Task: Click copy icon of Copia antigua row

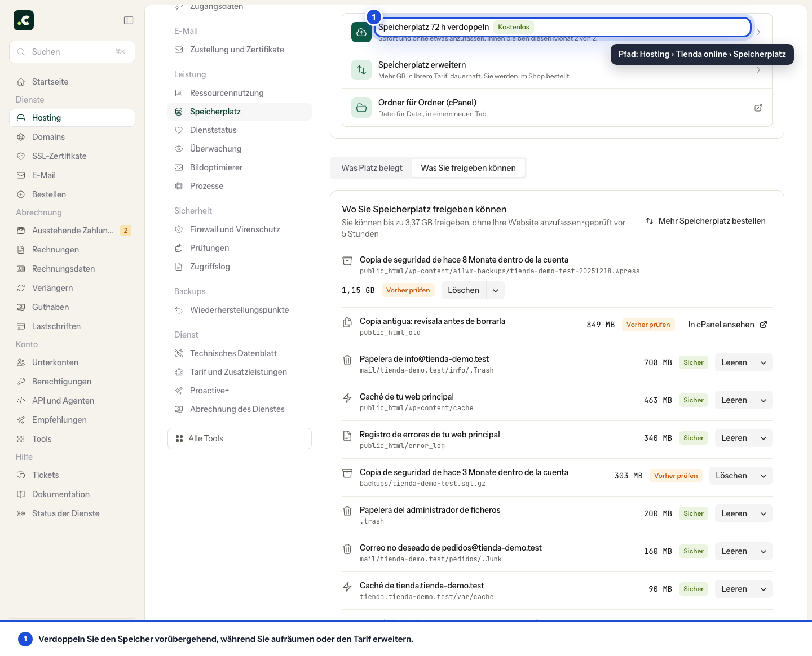Action: coord(347,322)
